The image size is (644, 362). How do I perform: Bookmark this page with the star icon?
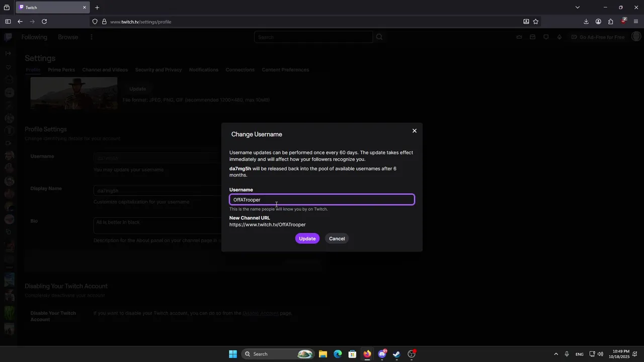(x=536, y=22)
